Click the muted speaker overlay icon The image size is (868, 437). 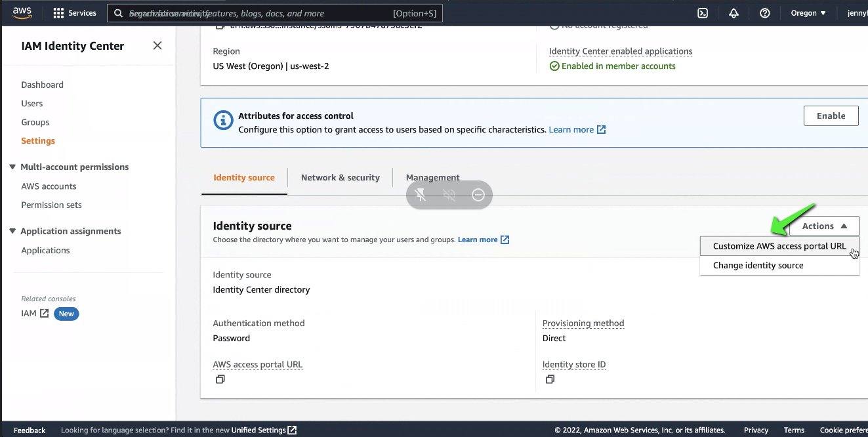(449, 195)
